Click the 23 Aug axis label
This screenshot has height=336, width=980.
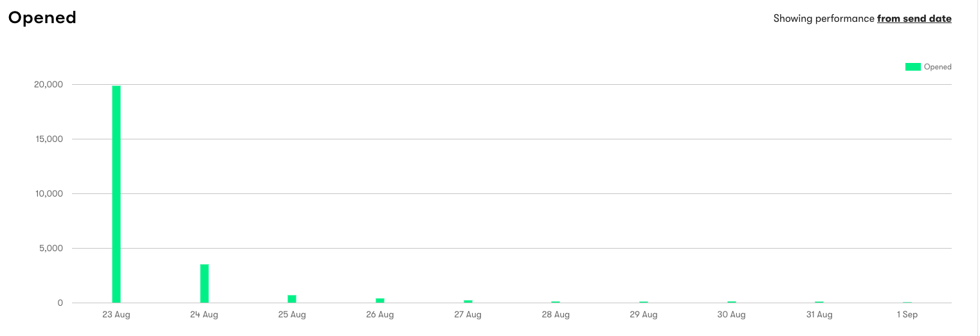tap(116, 315)
